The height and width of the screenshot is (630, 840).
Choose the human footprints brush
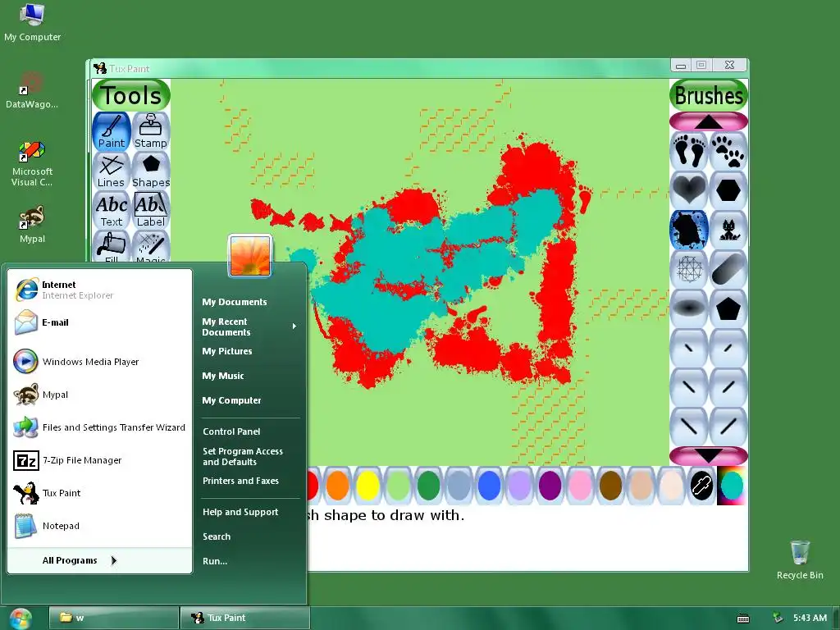coord(689,151)
